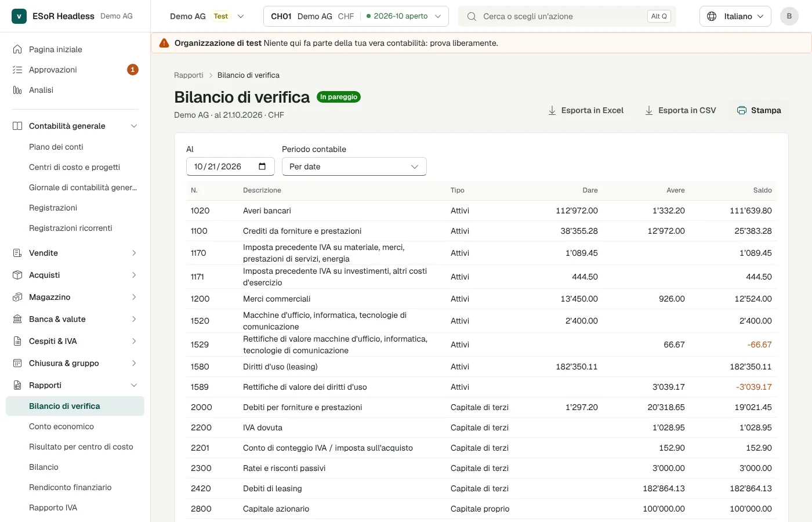Open the Periodo contabile Per date dropdown
The width and height of the screenshot is (812, 522).
[354, 166]
